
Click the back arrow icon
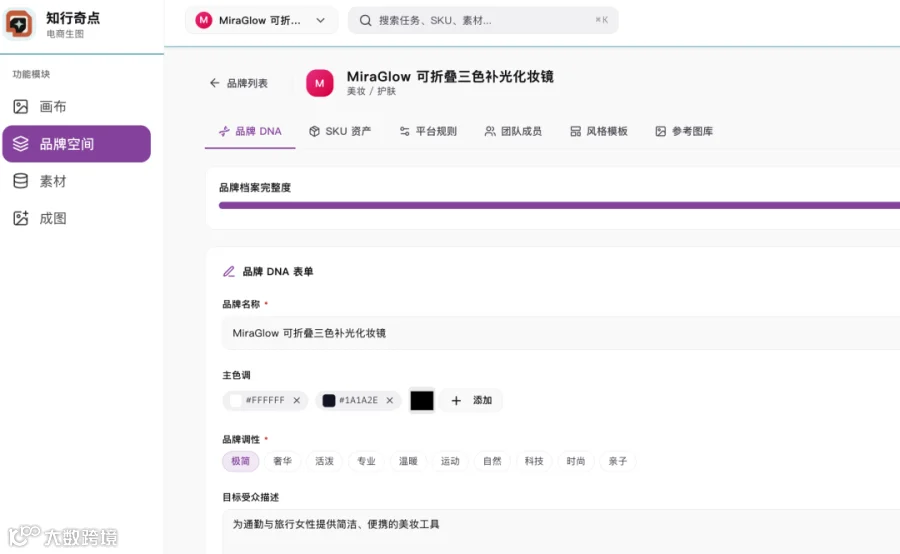coord(214,83)
